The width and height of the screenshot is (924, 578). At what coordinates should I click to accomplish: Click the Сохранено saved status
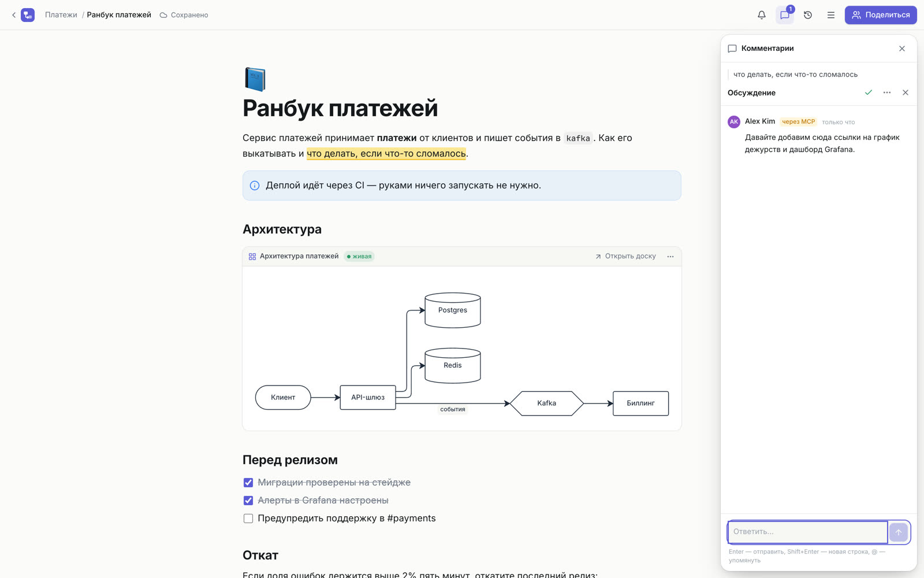[x=184, y=15]
